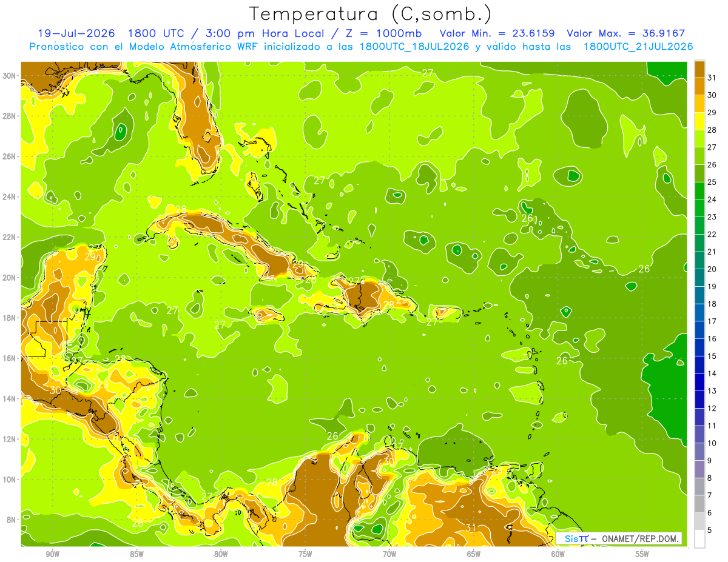Pick the olive-green swatch between 25 and 26
This screenshot has height=562, width=728.
pyautogui.click(x=699, y=173)
